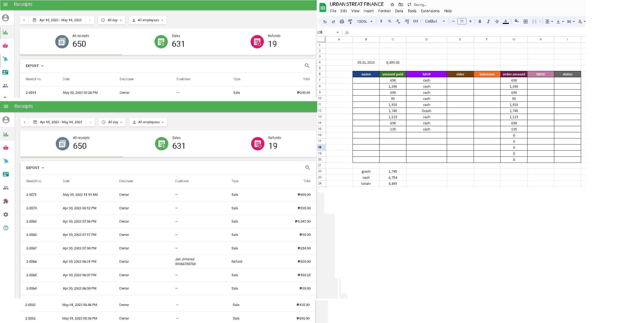Open Inventory cart icon in lower sidebar
This screenshot has height=323, width=644.
click(6, 161)
